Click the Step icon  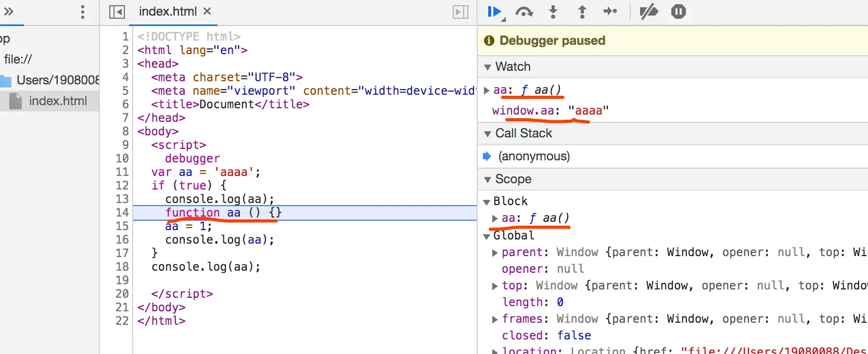pos(610,11)
